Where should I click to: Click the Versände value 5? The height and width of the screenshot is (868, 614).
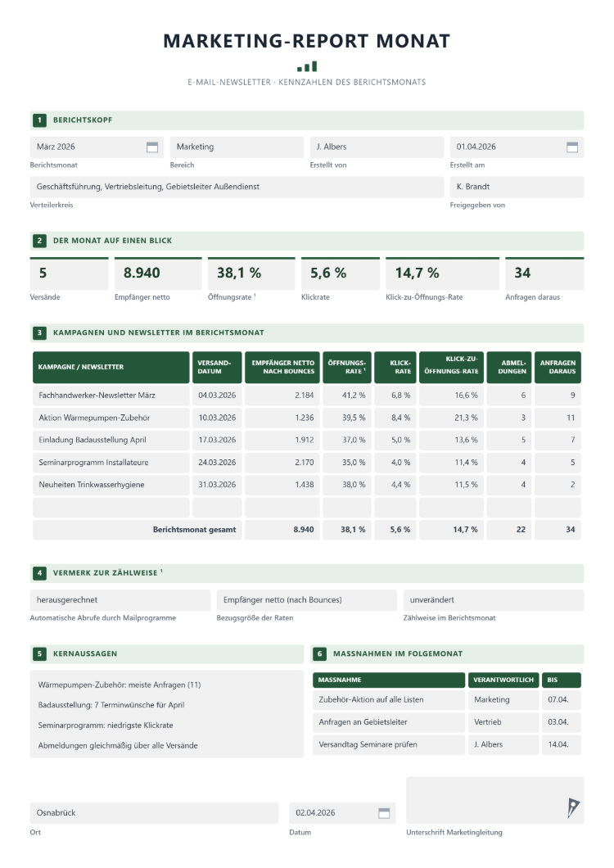pos(70,274)
